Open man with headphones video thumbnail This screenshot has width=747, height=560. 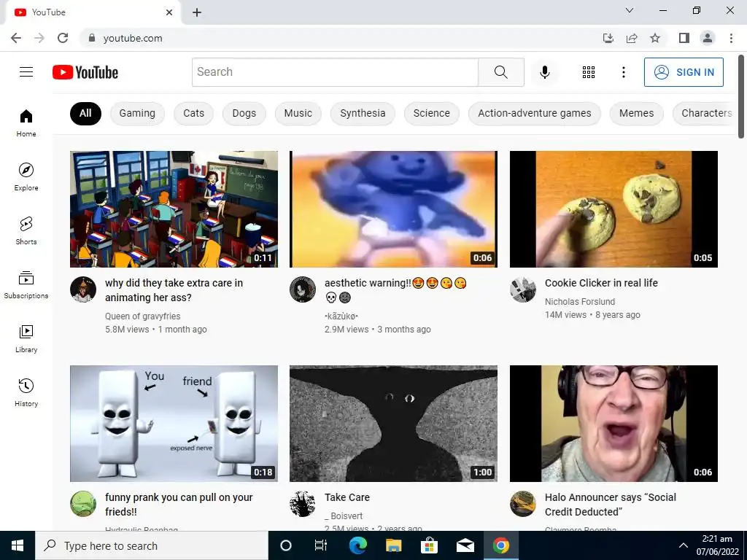point(614,424)
